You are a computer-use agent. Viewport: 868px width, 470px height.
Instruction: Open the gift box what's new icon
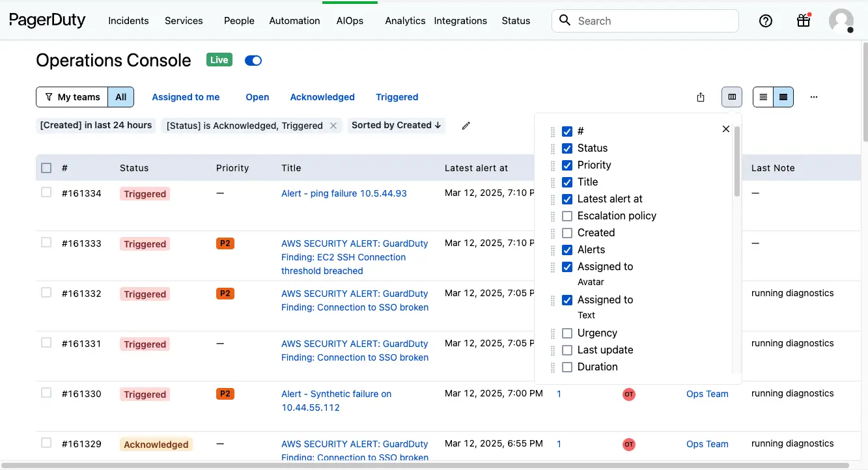804,21
